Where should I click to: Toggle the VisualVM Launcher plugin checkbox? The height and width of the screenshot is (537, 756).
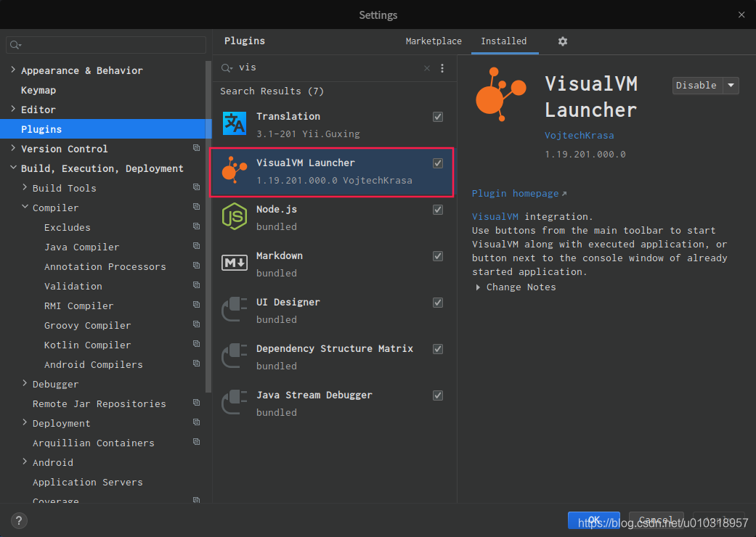click(x=438, y=163)
